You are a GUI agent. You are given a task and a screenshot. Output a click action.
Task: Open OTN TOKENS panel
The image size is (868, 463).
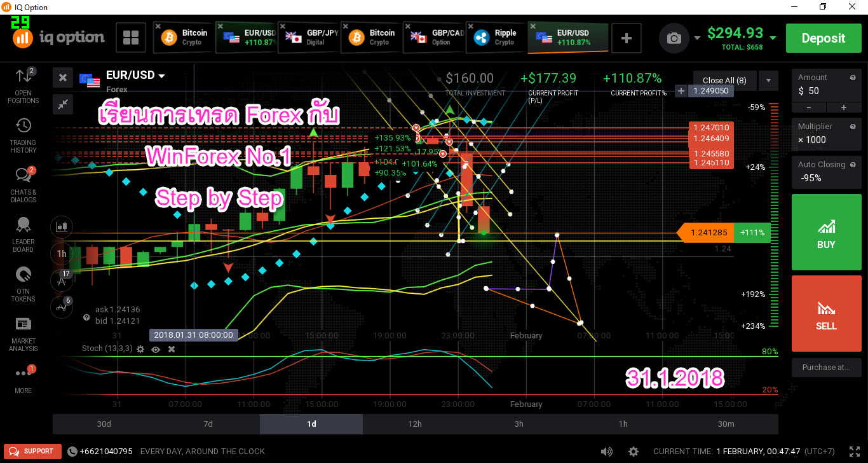coord(23,281)
